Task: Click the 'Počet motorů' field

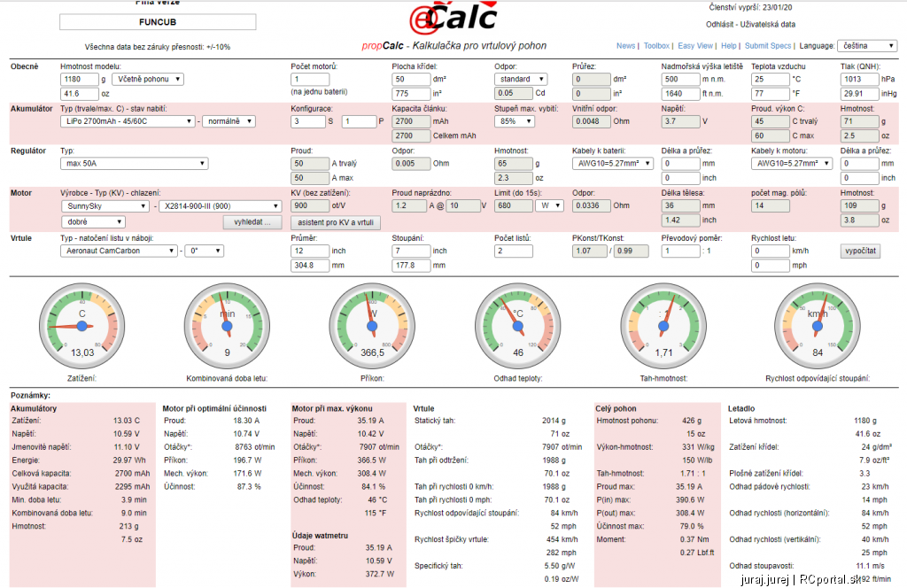Action: (310, 79)
